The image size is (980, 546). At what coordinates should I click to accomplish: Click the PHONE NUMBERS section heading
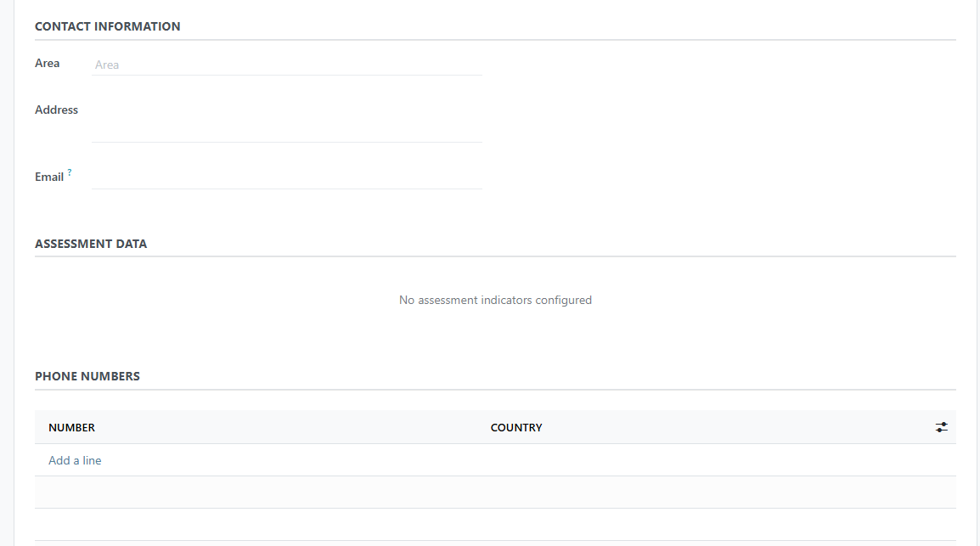pyautogui.click(x=87, y=376)
